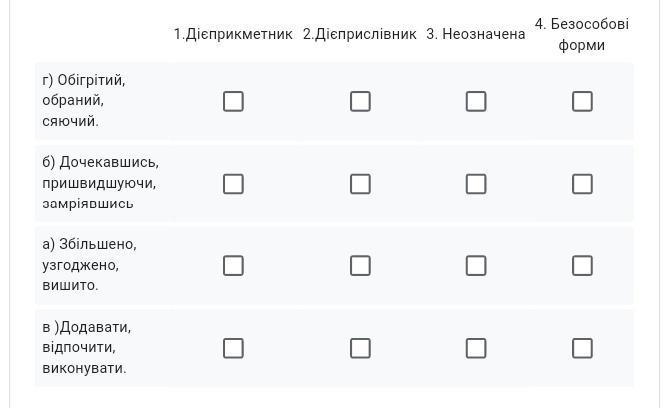Click the 4. Безособові форми column header

click(x=582, y=34)
